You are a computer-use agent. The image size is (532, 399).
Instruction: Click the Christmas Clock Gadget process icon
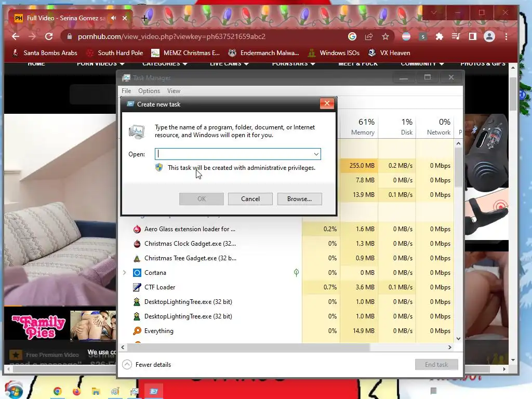(137, 244)
